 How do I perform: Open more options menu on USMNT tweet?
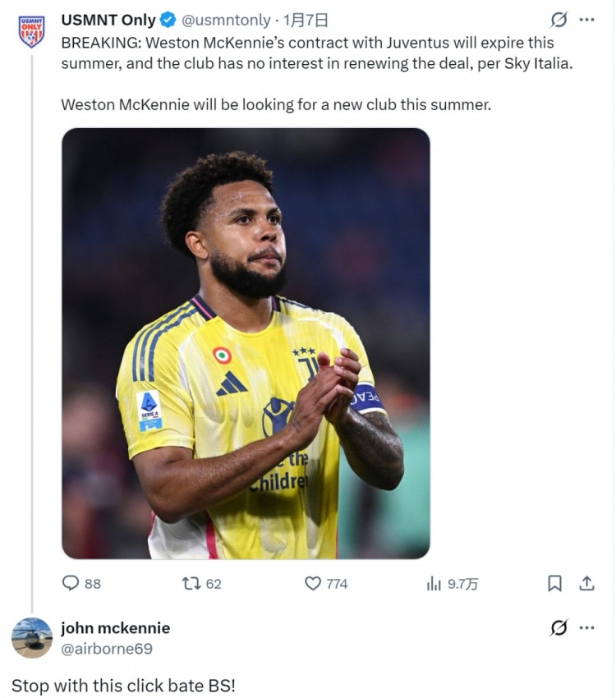(x=586, y=20)
